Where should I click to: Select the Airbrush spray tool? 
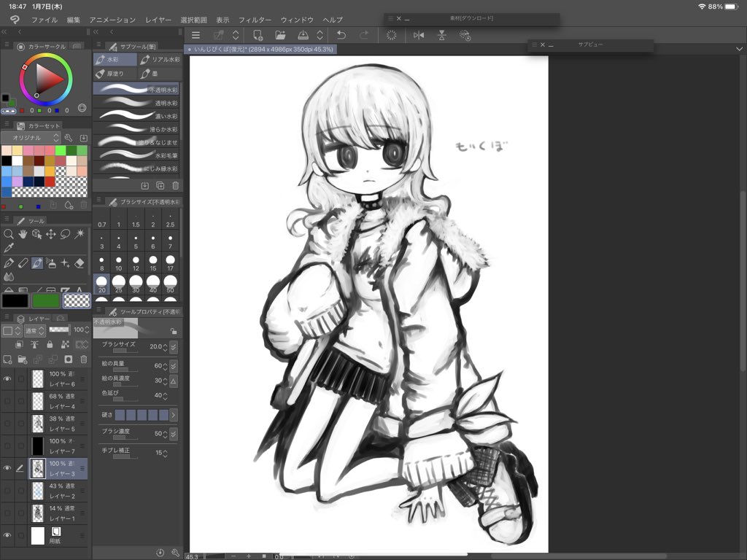click(x=51, y=262)
